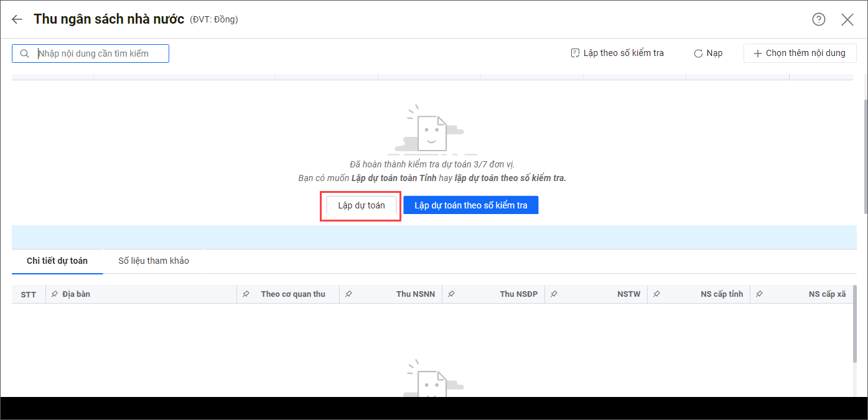Open the Số liệu tham khảo tab
The width and height of the screenshot is (868, 420).
(x=154, y=261)
